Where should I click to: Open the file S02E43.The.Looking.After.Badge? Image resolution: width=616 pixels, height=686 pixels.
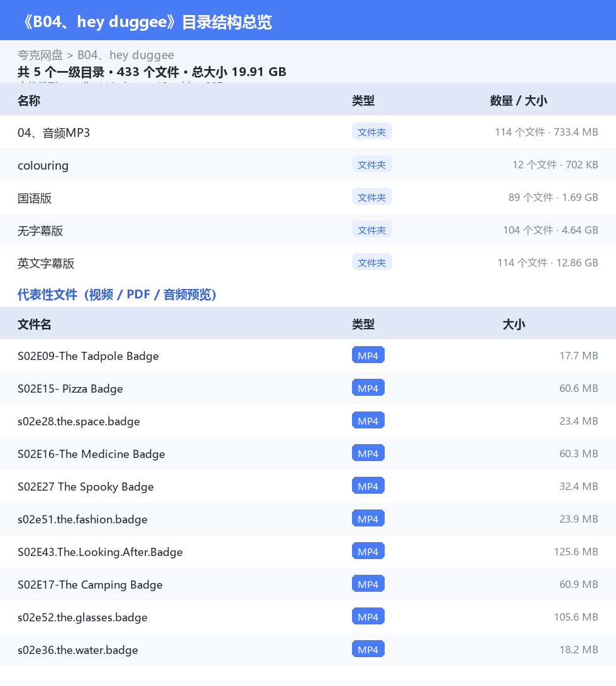100,552
